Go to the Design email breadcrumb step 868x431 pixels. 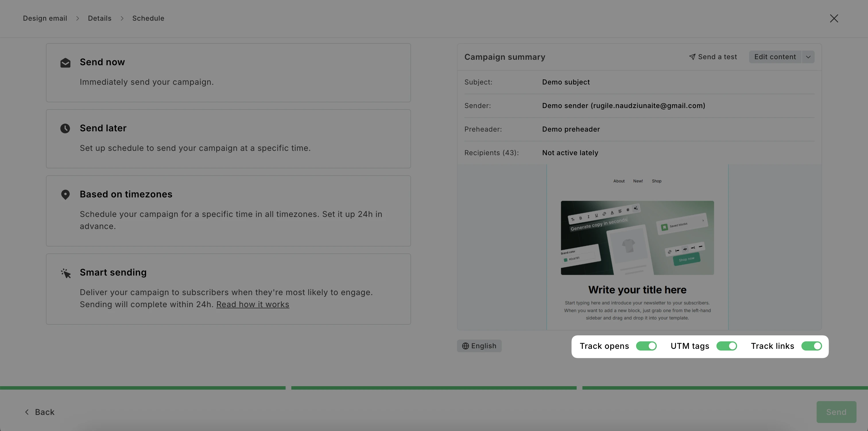pyautogui.click(x=45, y=18)
